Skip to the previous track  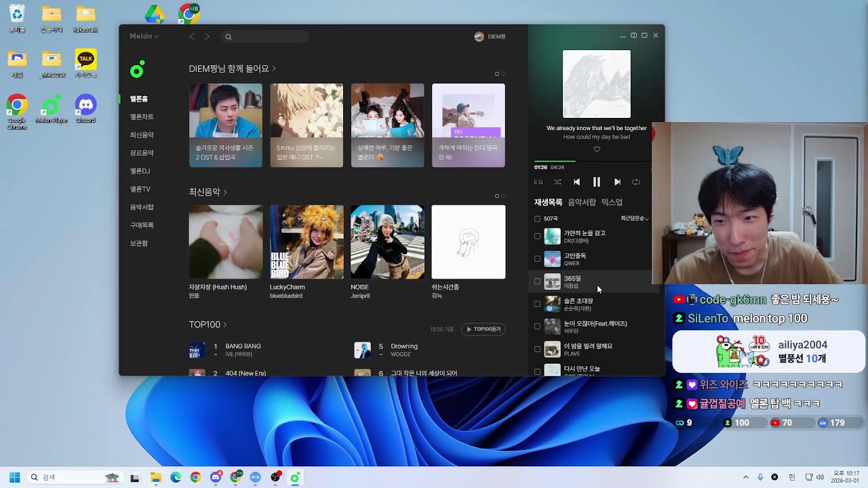point(576,182)
